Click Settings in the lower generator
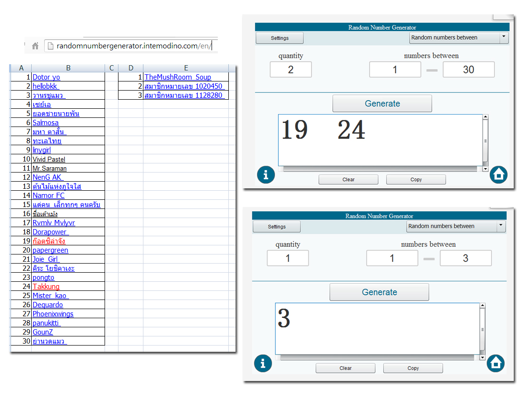The height and width of the screenshot is (404, 532). pos(276,226)
